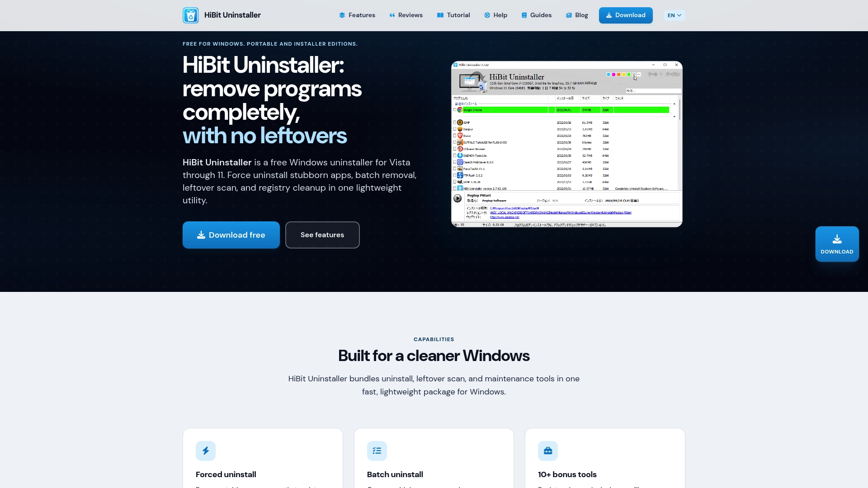This screenshot has width=868, height=488.
Task: Click the "with no leftovers" headline text
Action: point(264,136)
